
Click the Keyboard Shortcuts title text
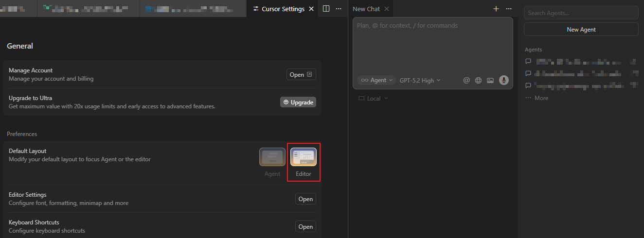click(x=34, y=222)
